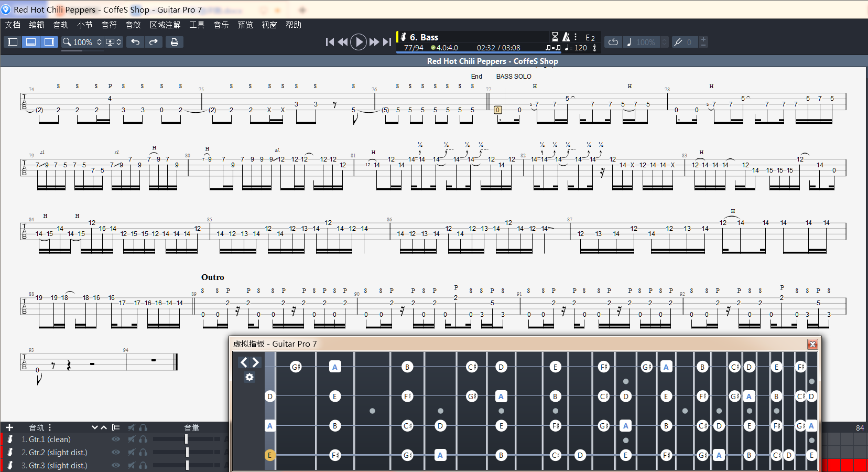Open the screen display mode dropdown
Viewport: 868px width, 472px height.
point(113,42)
